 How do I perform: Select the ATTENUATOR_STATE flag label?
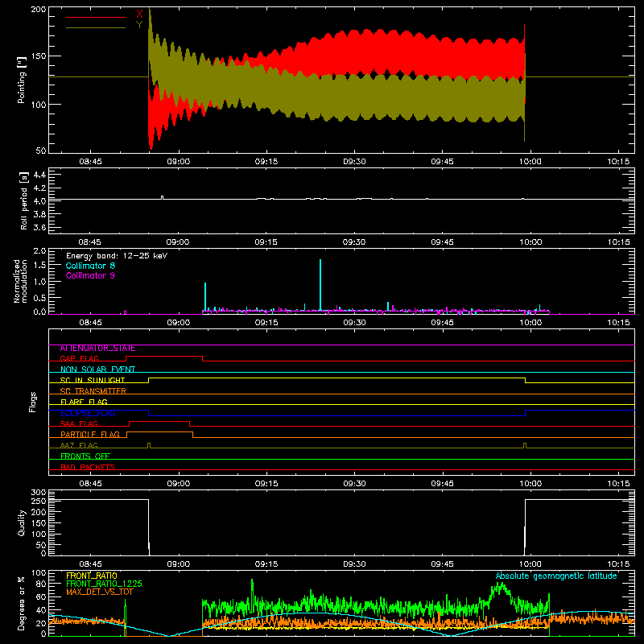pyautogui.click(x=97, y=349)
